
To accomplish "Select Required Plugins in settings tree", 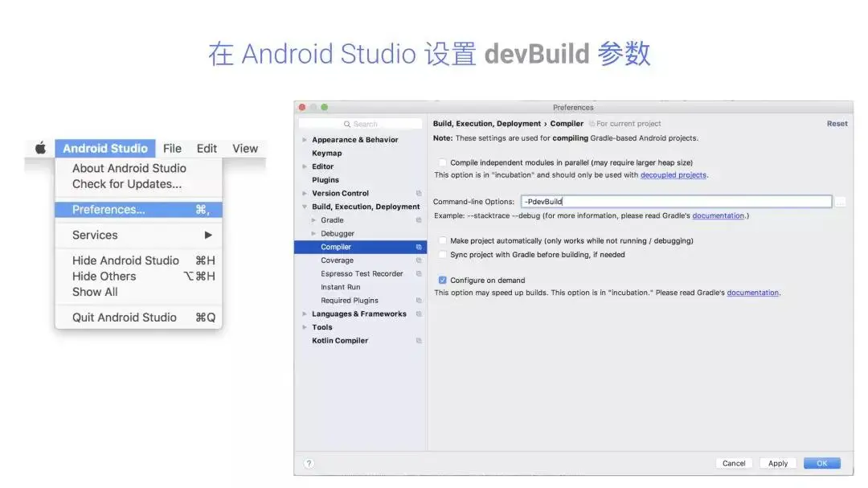I will click(x=350, y=300).
